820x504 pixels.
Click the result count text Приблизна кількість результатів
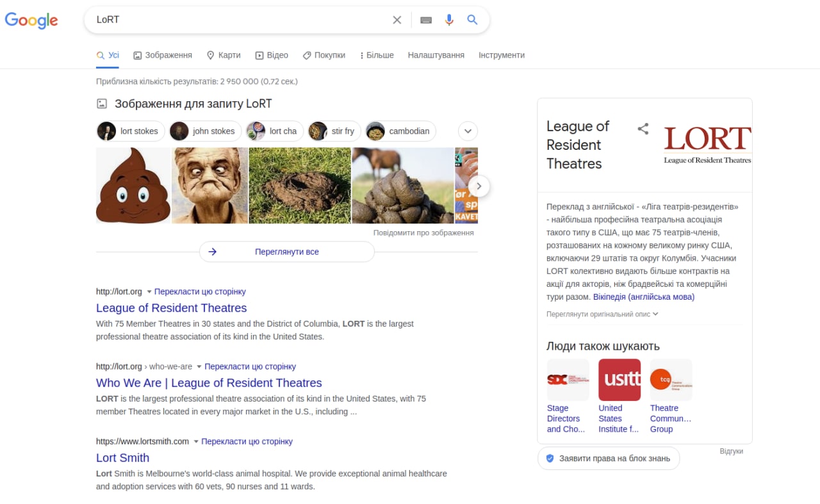point(197,81)
